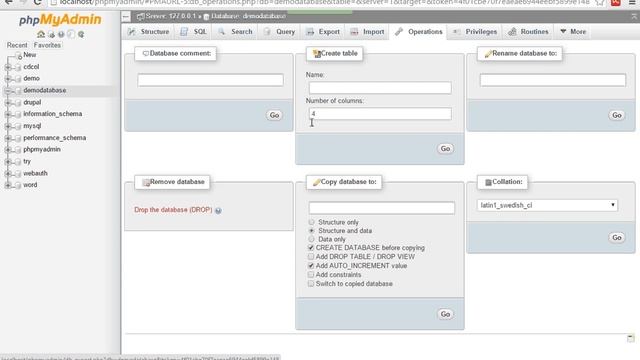Click the Drop database help icon
This screenshot has height=360, width=640.
click(x=218, y=211)
